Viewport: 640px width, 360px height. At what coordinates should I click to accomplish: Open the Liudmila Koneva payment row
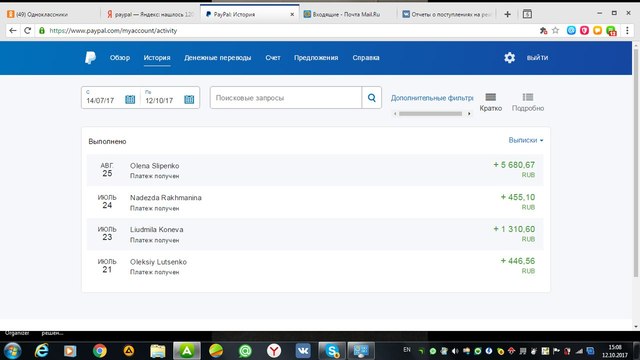click(x=315, y=234)
